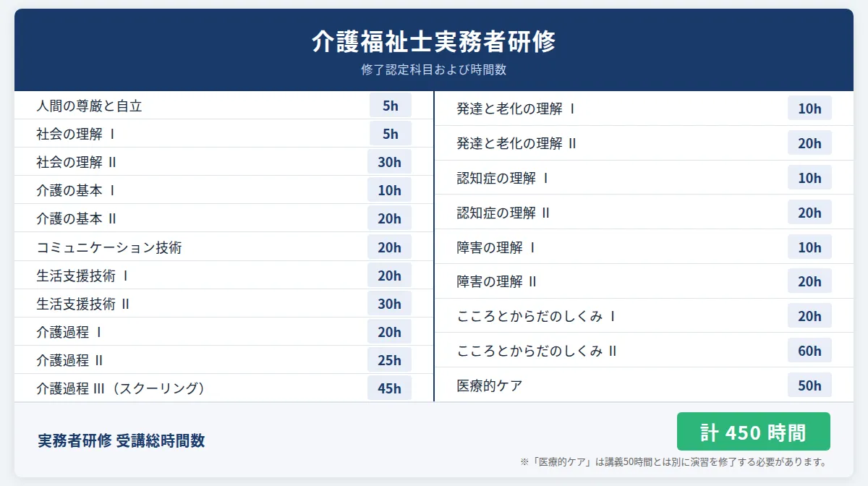
Task: Select the 人間の尊厳と自立 subject label
Action: pyautogui.click(x=89, y=106)
